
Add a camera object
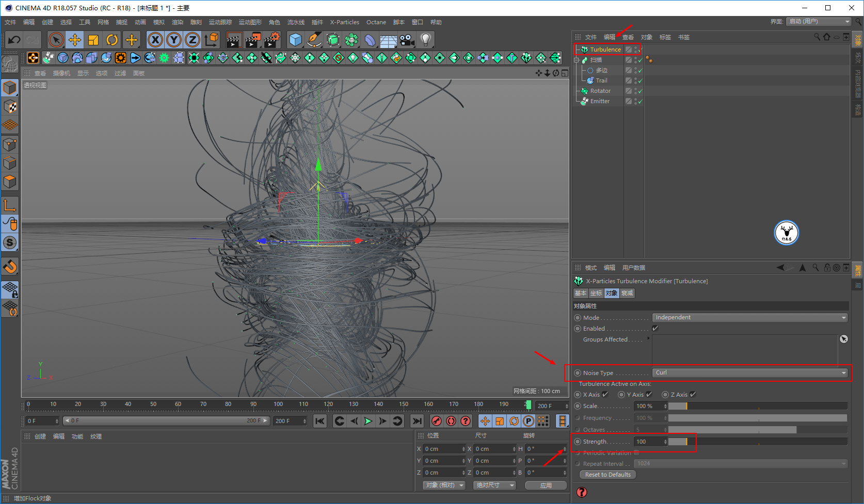point(407,40)
